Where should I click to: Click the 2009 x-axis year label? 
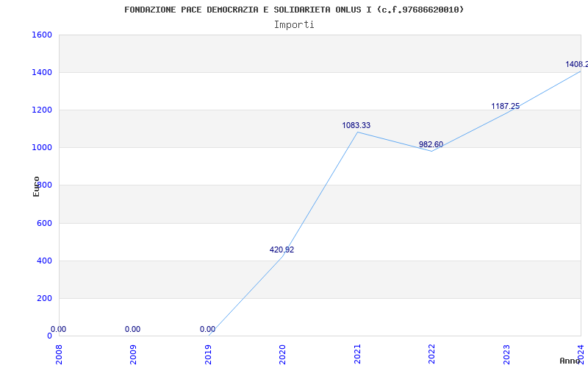(x=133, y=354)
